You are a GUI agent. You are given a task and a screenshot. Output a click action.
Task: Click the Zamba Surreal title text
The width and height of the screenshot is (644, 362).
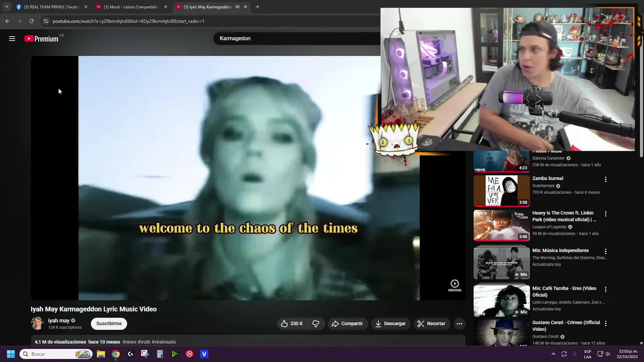[x=548, y=178]
